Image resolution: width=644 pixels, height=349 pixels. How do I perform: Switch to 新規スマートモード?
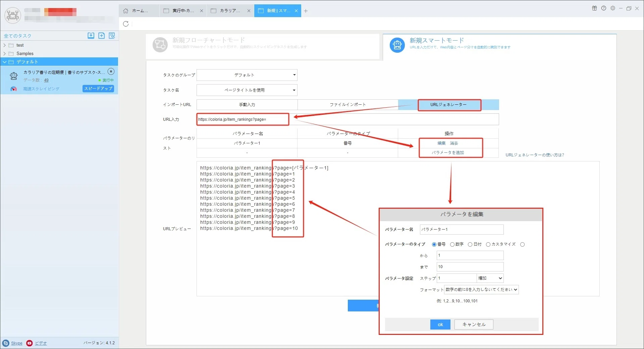pos(499,47)
